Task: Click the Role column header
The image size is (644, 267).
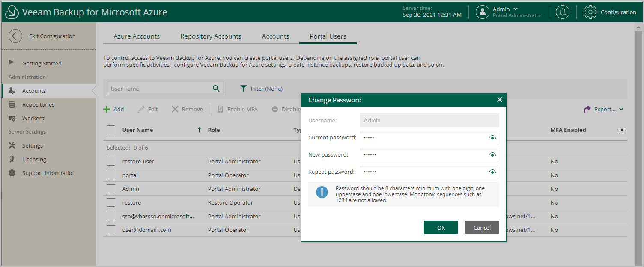Action: 214,130
